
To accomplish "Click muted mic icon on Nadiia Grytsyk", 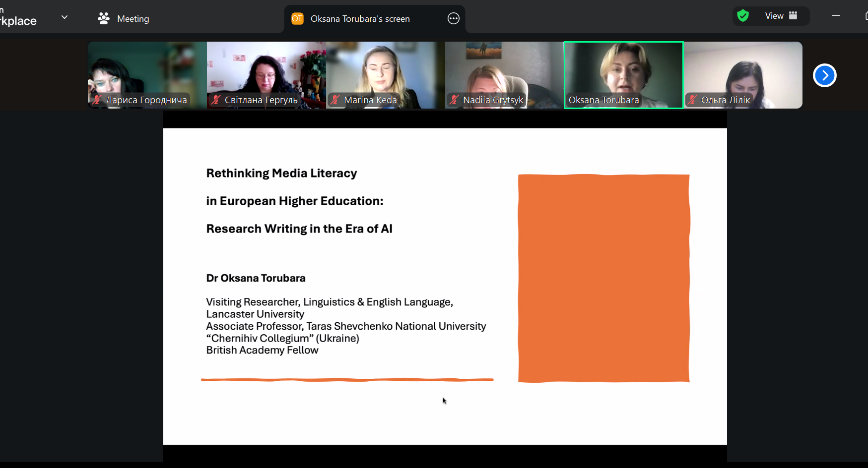I will point(454,100).
